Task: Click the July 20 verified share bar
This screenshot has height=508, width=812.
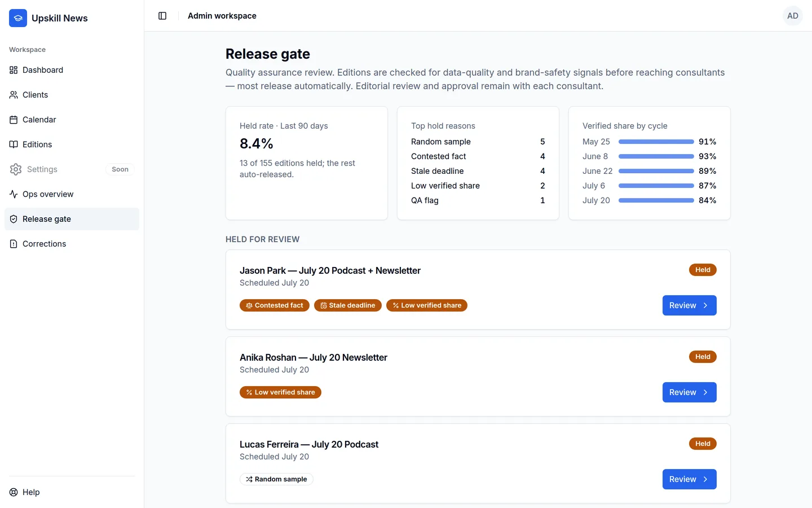Action: 656,200
